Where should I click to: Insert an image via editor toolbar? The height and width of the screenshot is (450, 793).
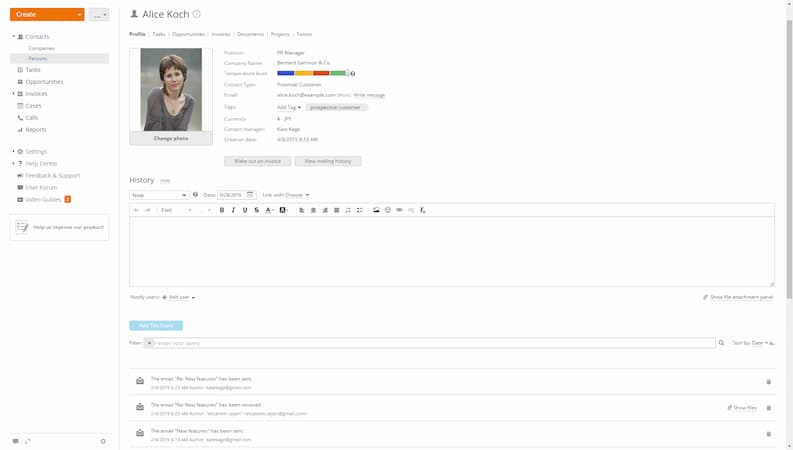point(376,210)
